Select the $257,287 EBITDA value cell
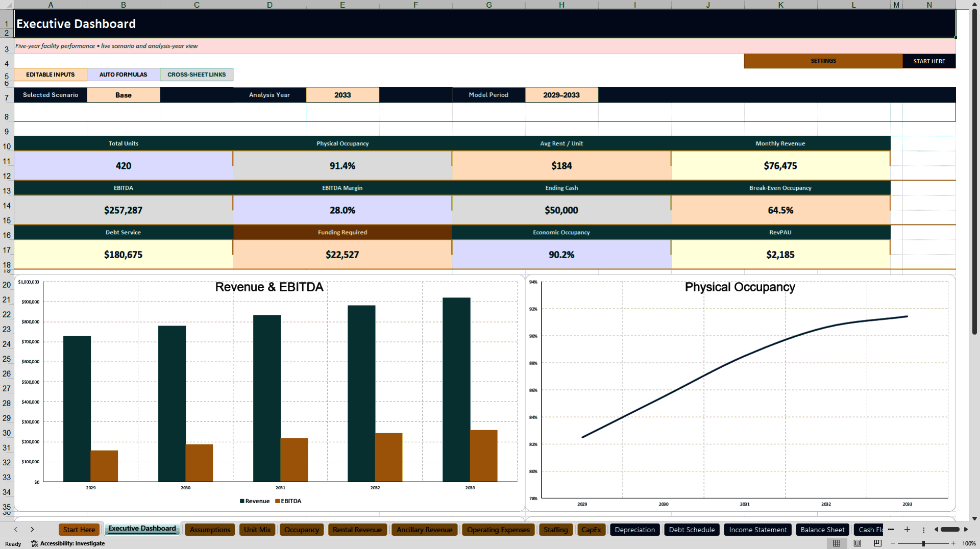Image resolution: width=980 pixels, height=549 pixels. point(123,210)
